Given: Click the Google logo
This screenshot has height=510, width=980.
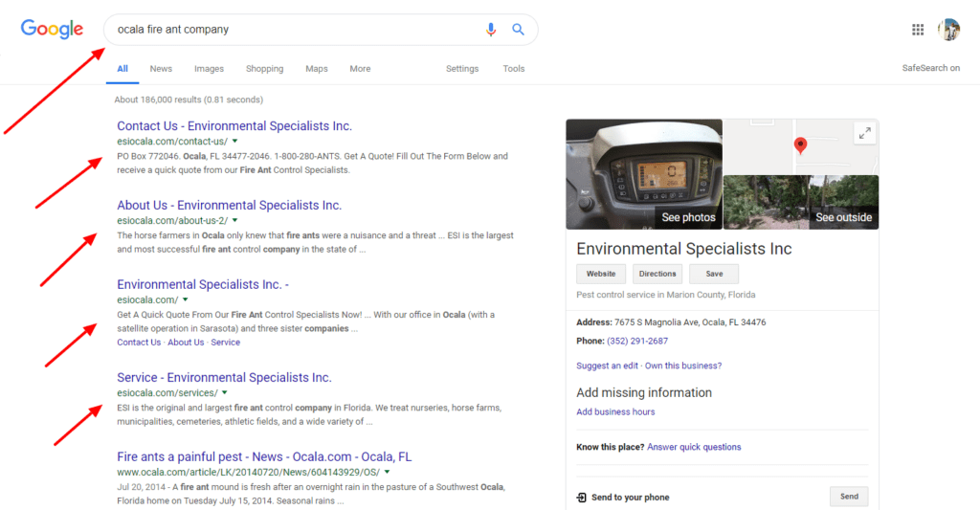Looking at the screenshot, I should [x=52, y=29].
